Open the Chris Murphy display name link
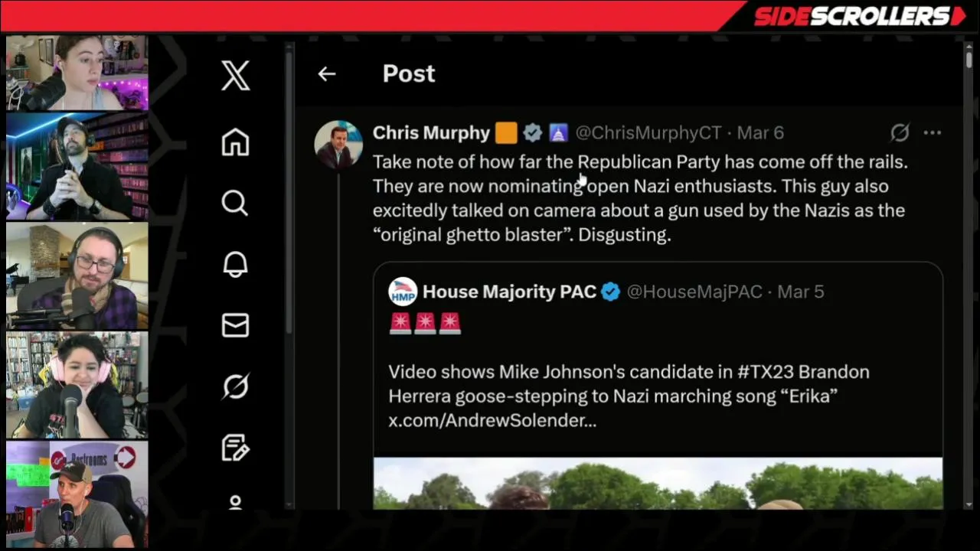Viewport: 980px width, 551px height. coord(431,133)
